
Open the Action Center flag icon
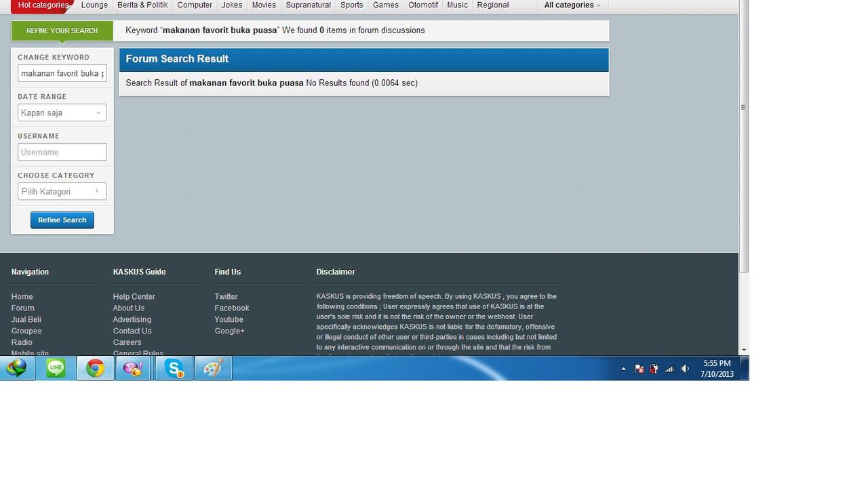tap(639, 369)
